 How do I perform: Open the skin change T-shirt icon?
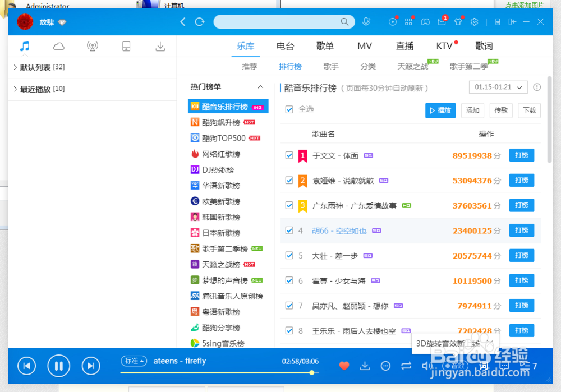[x=458, y=21]
